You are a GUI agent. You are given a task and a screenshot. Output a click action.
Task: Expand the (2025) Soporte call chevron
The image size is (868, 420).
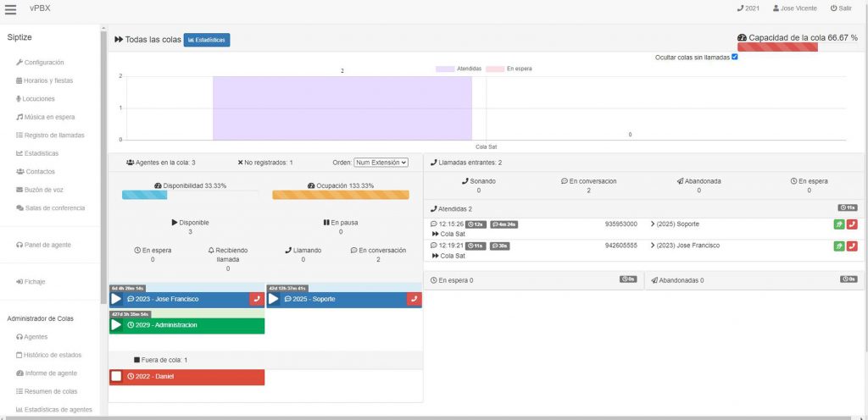(653, 224)
